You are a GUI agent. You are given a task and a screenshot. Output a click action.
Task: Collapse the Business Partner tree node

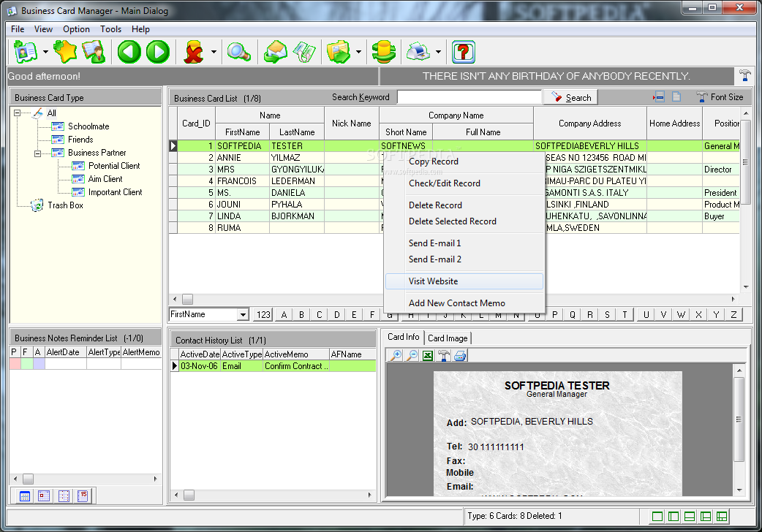coord(37,153)
